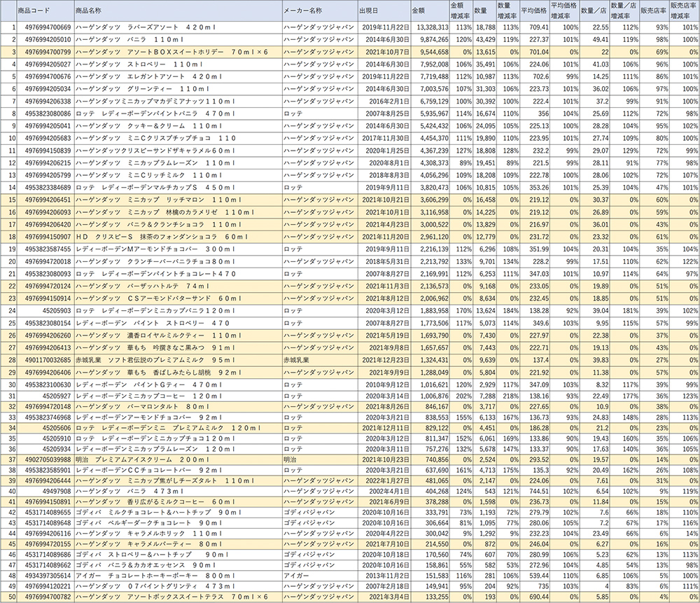Click product code 4953823080093
The height and width of the screenshot is (603, 700).
[45, 273]
